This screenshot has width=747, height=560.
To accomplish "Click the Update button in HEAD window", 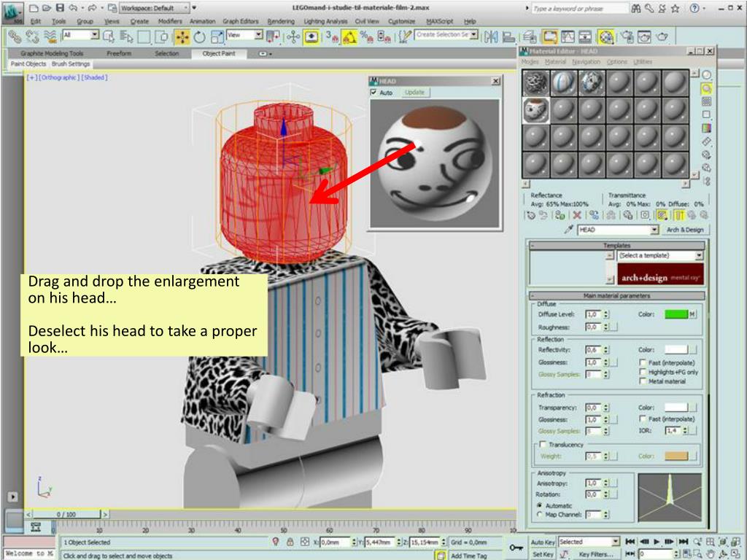I will coord(414,93).
